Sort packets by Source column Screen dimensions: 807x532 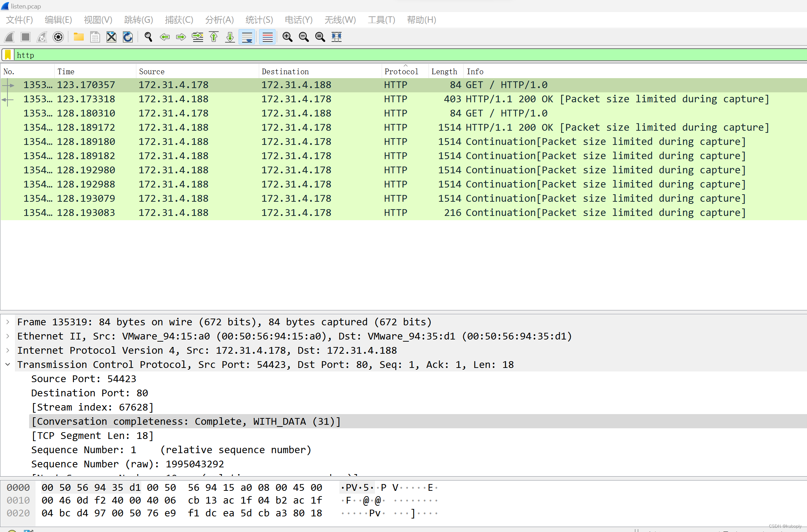198,71
